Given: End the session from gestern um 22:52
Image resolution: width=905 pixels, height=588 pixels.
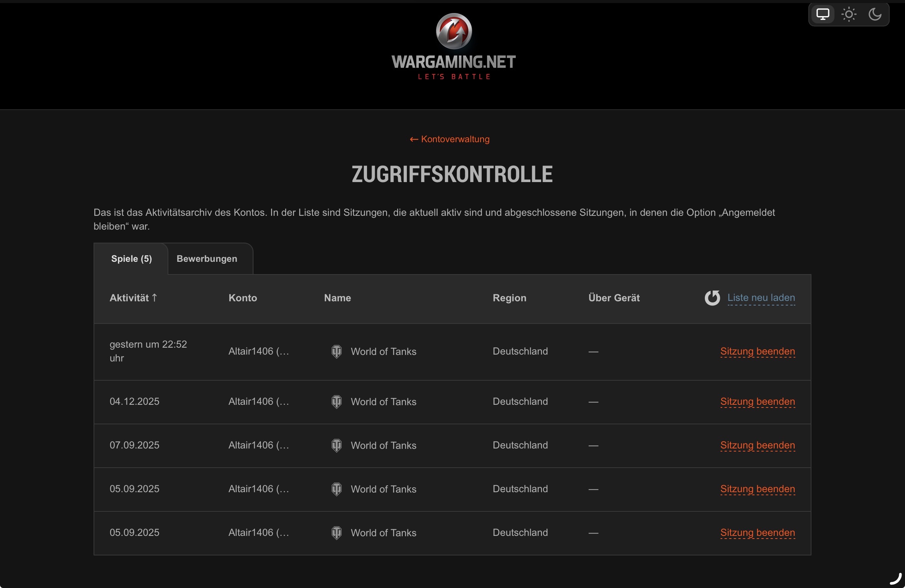Looking at the screenshot, I should point(757,351).
